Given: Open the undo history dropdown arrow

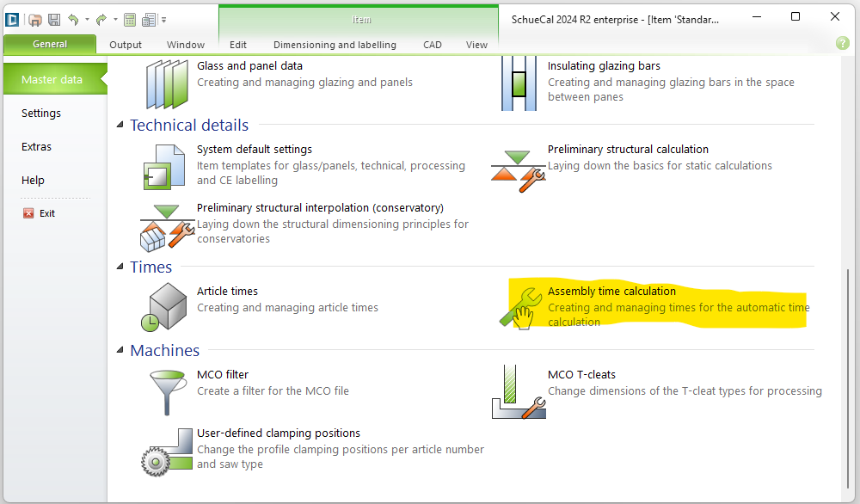Looking at the screenshot, I should tap(87, 19).
